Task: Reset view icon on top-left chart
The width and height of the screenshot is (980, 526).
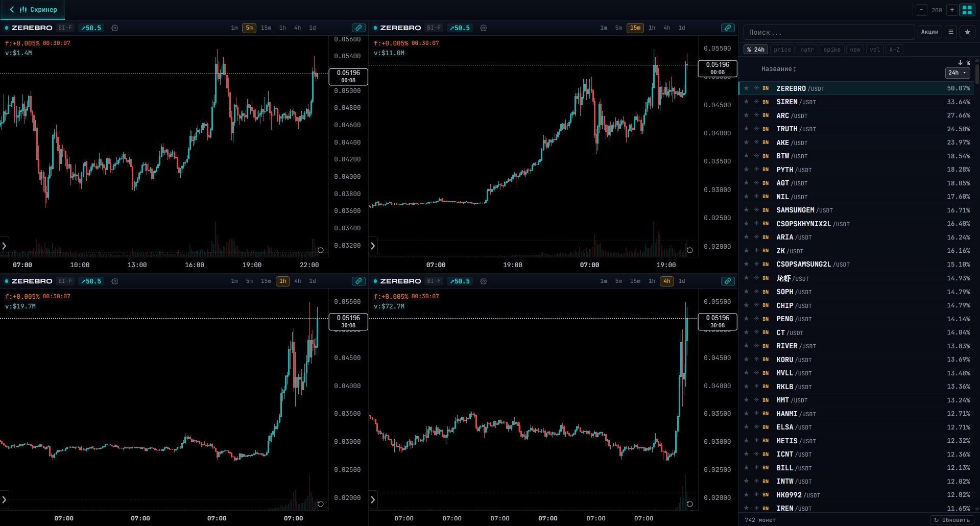Action: (321, 250)
